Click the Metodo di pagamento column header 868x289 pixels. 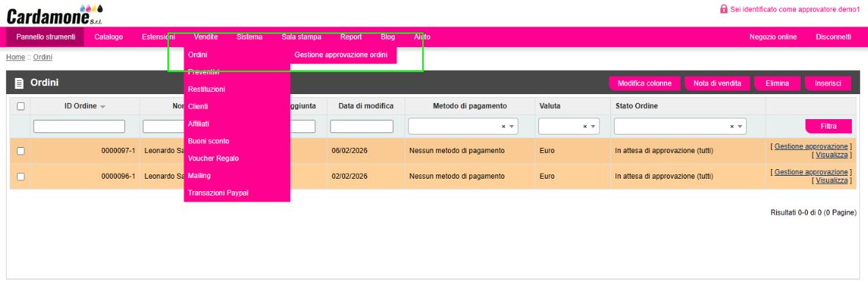tap(470, 106)
